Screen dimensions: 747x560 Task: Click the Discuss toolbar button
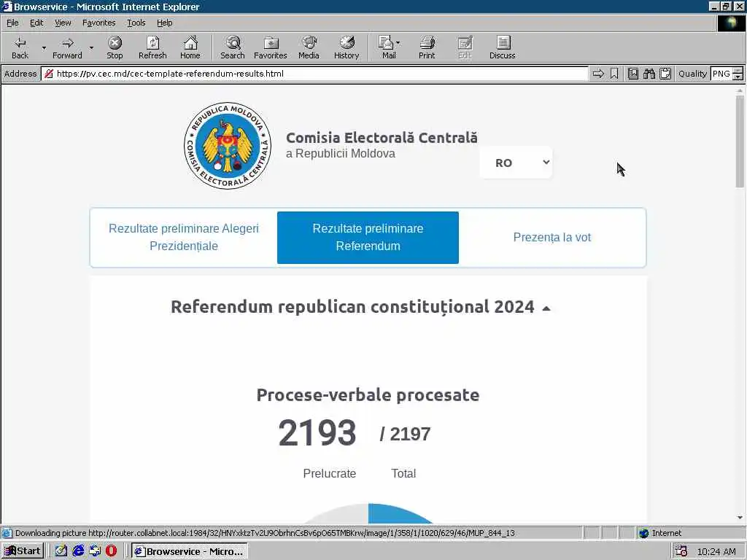[502, 47]
